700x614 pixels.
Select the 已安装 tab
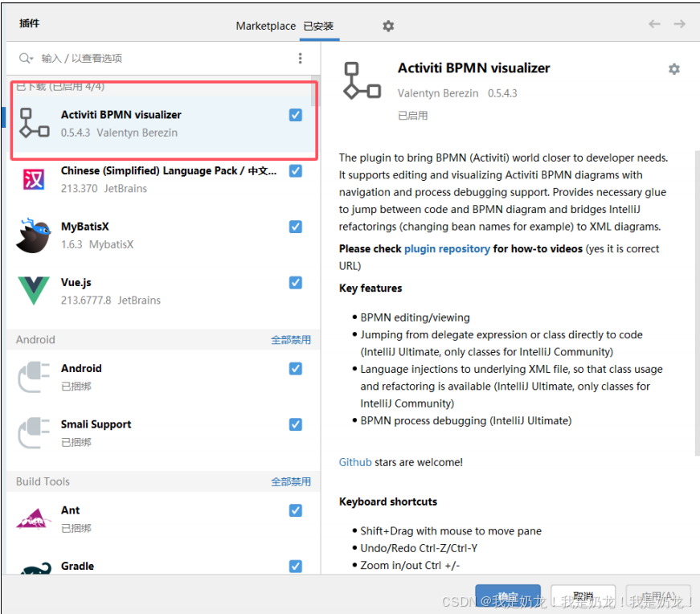[x=319, y=26]
